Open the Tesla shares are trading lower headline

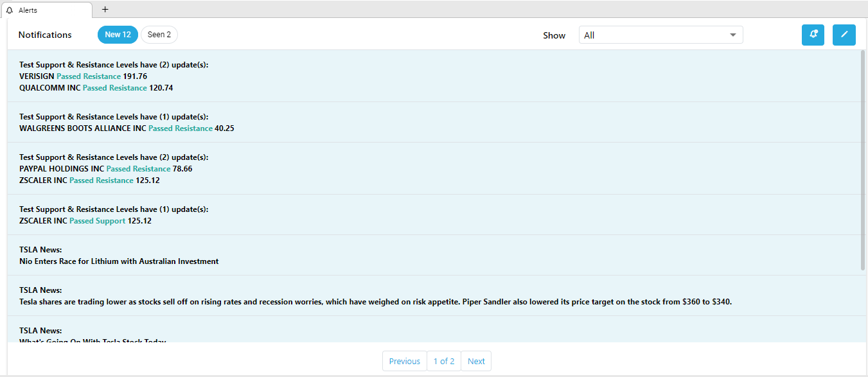click(x=376, y=302)
